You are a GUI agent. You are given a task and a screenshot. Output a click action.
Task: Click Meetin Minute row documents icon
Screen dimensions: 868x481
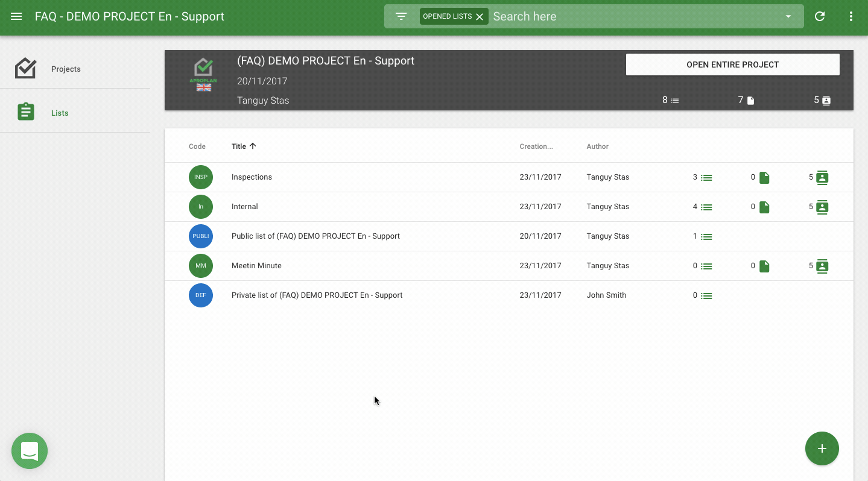click(764, 266)
